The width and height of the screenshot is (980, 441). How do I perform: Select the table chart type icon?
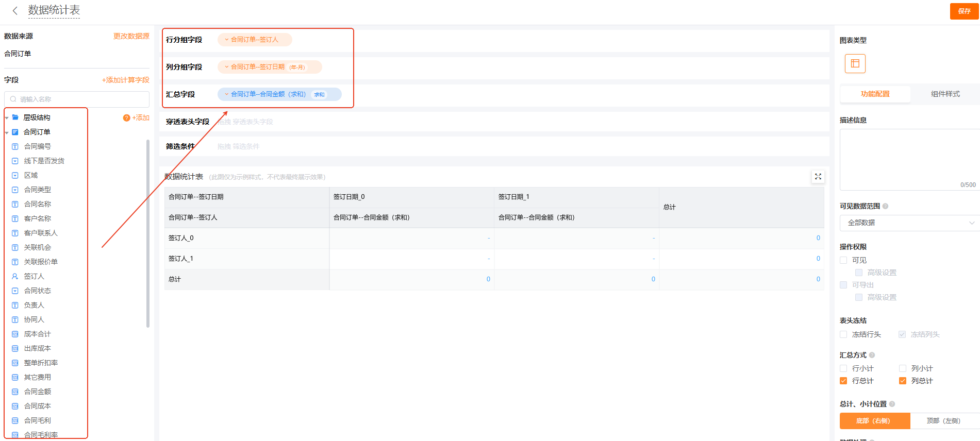click(x=855, y=63)
